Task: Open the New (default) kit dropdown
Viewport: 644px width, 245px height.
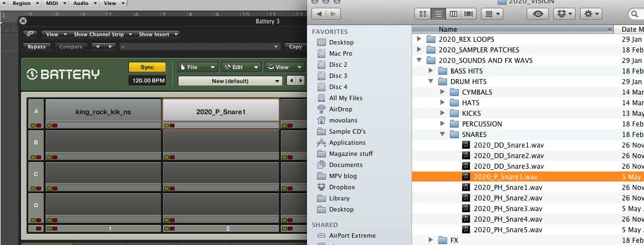Action: point(230,81)
